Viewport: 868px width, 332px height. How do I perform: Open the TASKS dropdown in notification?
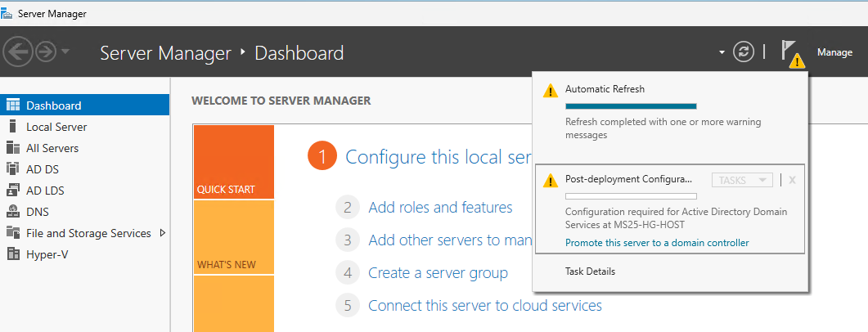[x=742, y=180]
